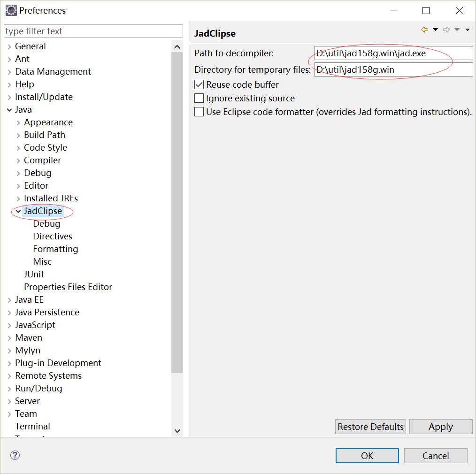Image resolution: width=476 pixels, height=474 pixels.
Task: Click the type filter text field
Action: tap(93, 31)
